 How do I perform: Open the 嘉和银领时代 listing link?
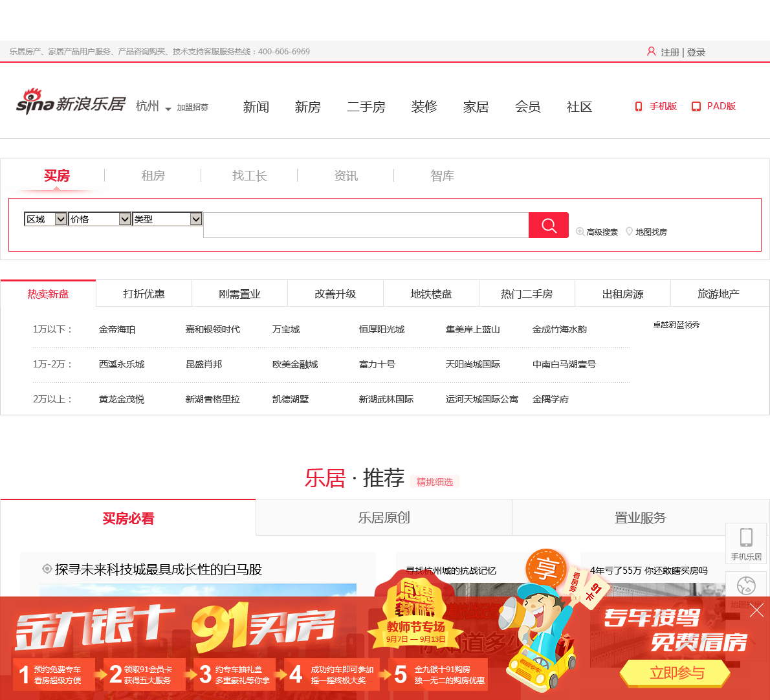[x=213, y=329]
